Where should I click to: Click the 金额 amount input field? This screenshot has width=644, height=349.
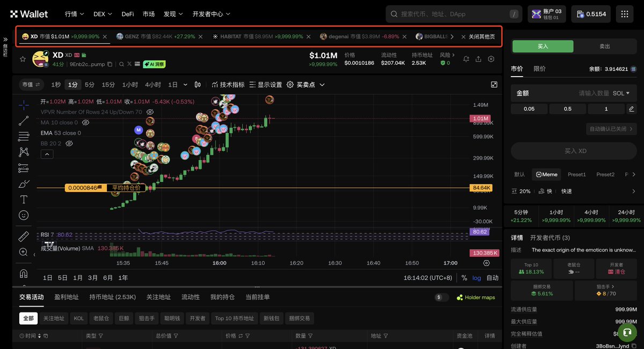point(574,93)
